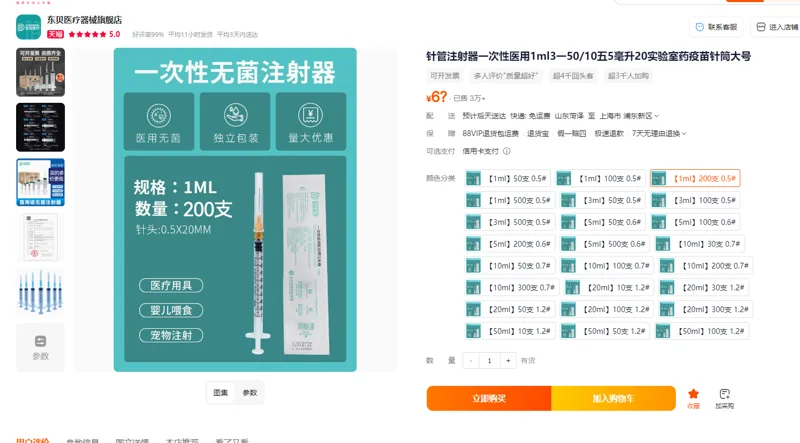Click the 联系客服 customer service icon
The height and width of the screenshot is (443, 800).
pos(700,27)
